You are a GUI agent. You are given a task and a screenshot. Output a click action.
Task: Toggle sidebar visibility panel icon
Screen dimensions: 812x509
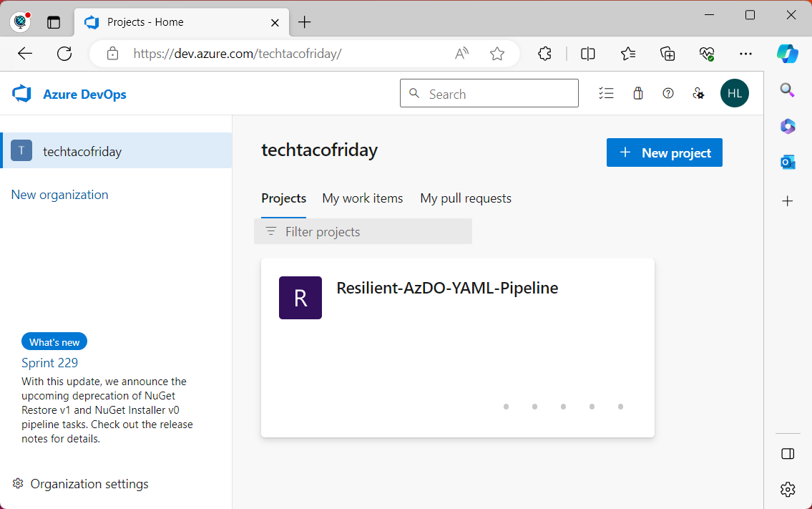(788, 454)
